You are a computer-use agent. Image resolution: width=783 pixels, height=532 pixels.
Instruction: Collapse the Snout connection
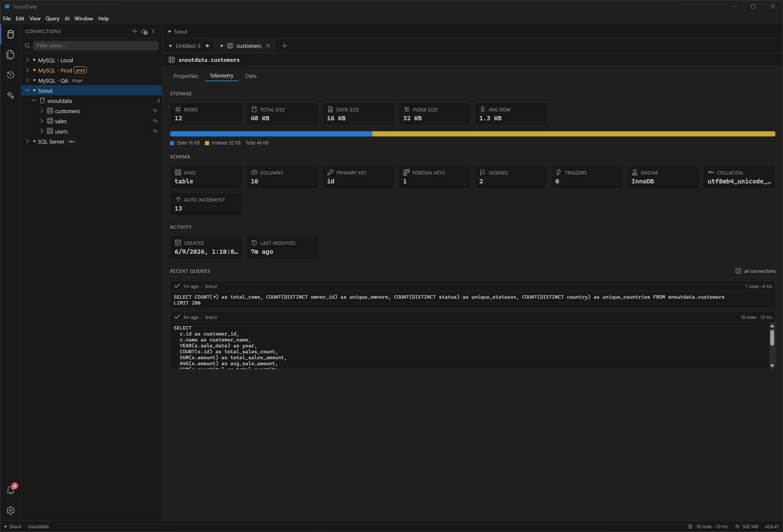tap(28, 91)
